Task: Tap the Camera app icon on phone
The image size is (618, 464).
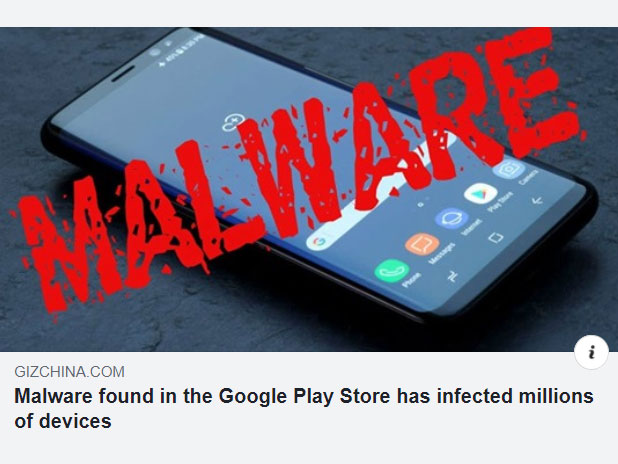Action: [508, 169]
